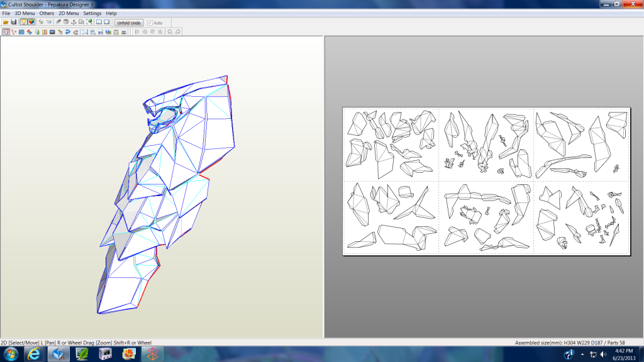Click the dark image insert icon
This screenshot has width=644, height=362.
[52, 31]
